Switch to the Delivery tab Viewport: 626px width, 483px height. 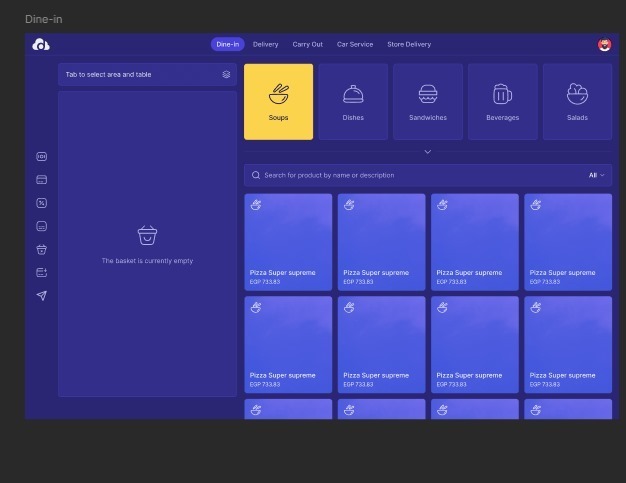265,44
